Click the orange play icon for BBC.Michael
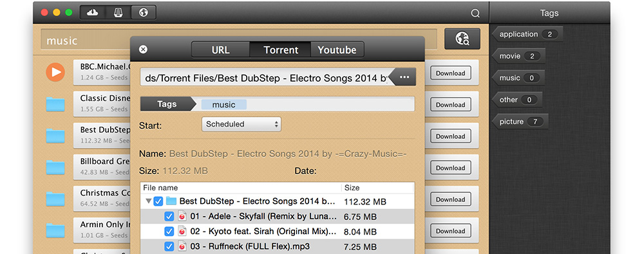The width and height of the screenshot is (644, 254). (55, 72)
